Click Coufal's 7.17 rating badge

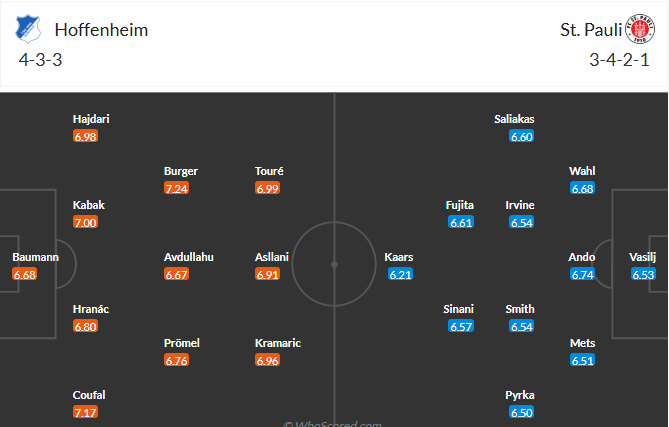click(86, 412)
